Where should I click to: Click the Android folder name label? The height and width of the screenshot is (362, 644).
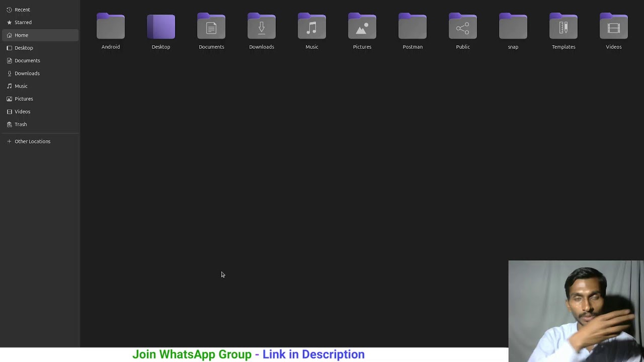111,47
